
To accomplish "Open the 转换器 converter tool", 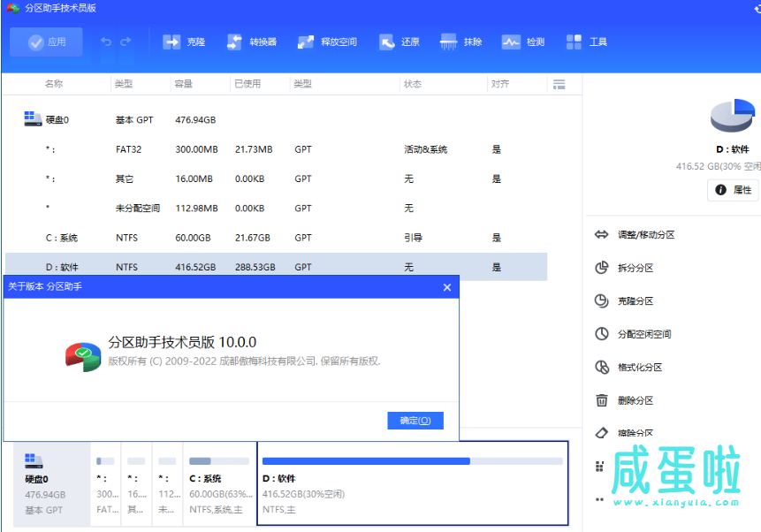I will pyautogui.click(x=251, y=42).
